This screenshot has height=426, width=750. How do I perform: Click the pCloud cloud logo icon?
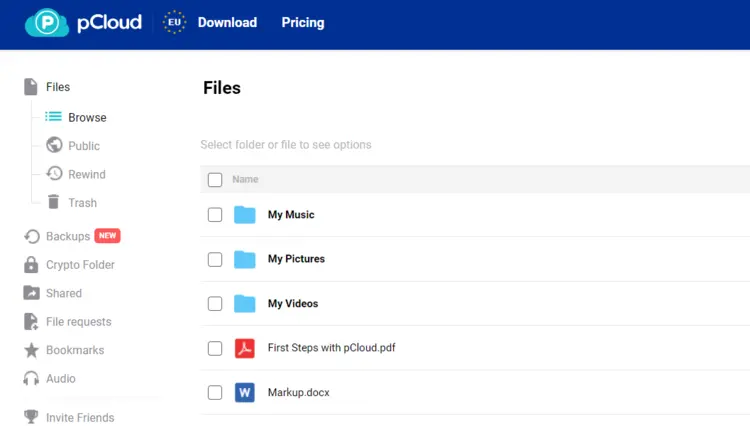point(47,22)
